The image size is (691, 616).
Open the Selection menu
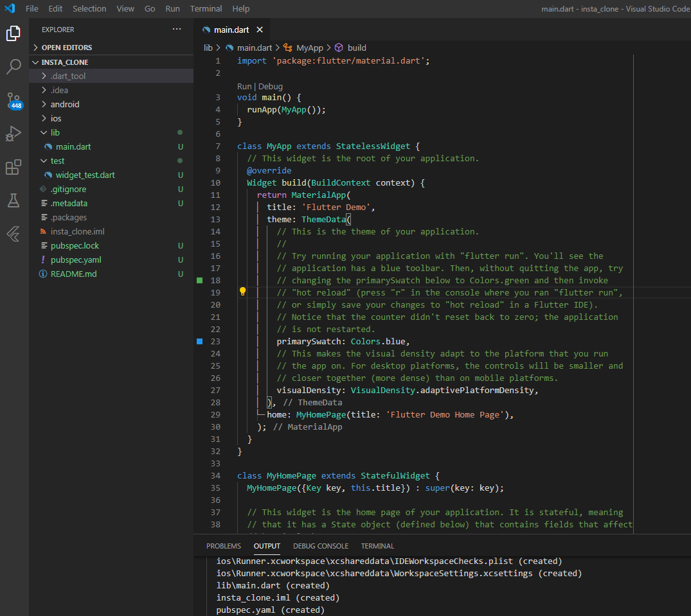tap(89, 8)
